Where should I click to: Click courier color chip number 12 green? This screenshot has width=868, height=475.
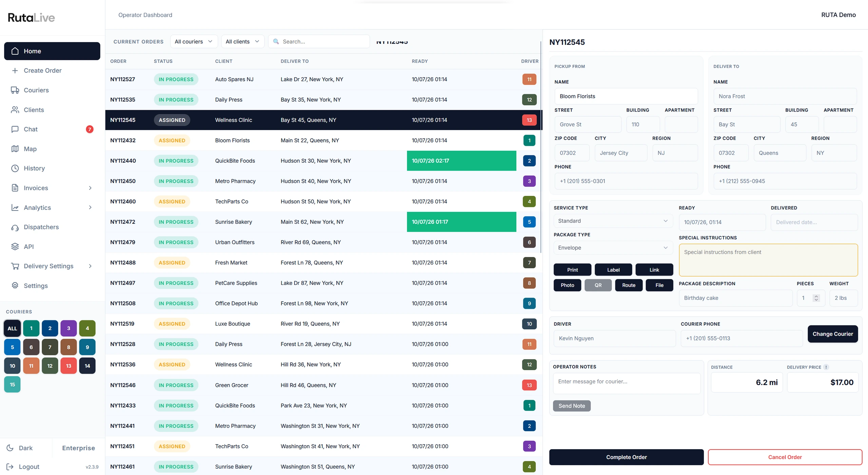pyautogui.click(x=50, y=366)
